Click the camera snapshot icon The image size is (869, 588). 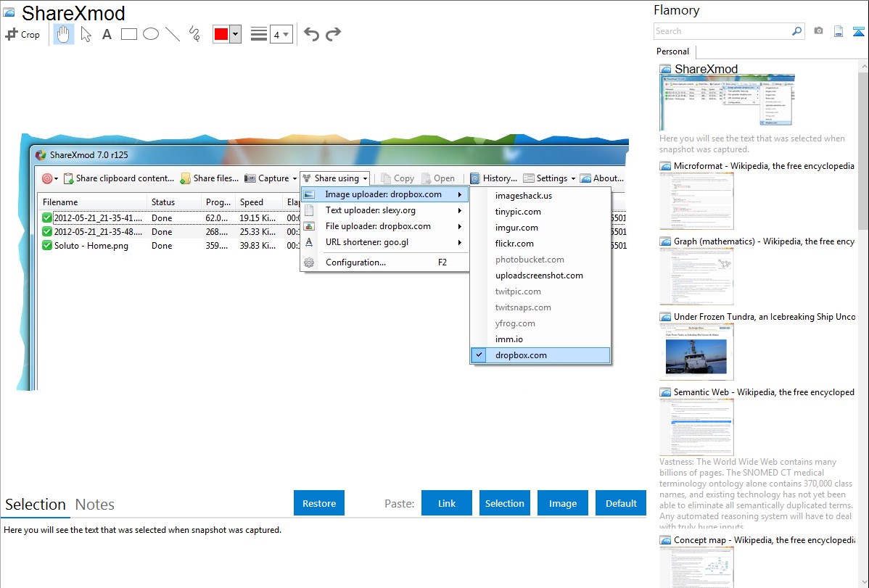[x=818, y=31]
